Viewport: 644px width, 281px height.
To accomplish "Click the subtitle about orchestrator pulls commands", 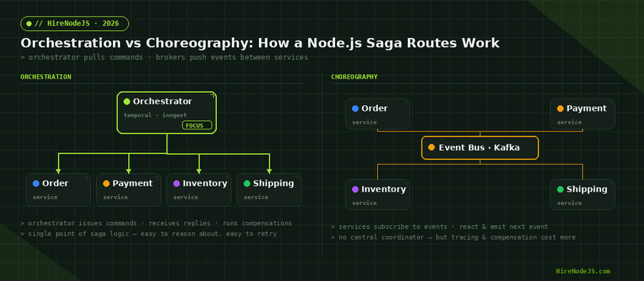I will [x=165, y=57].
